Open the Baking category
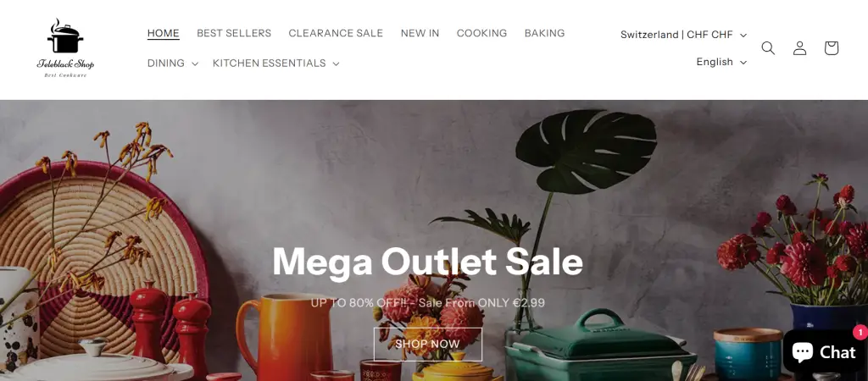Viewport: 868px width, 381px height. (x=545, y=33)
